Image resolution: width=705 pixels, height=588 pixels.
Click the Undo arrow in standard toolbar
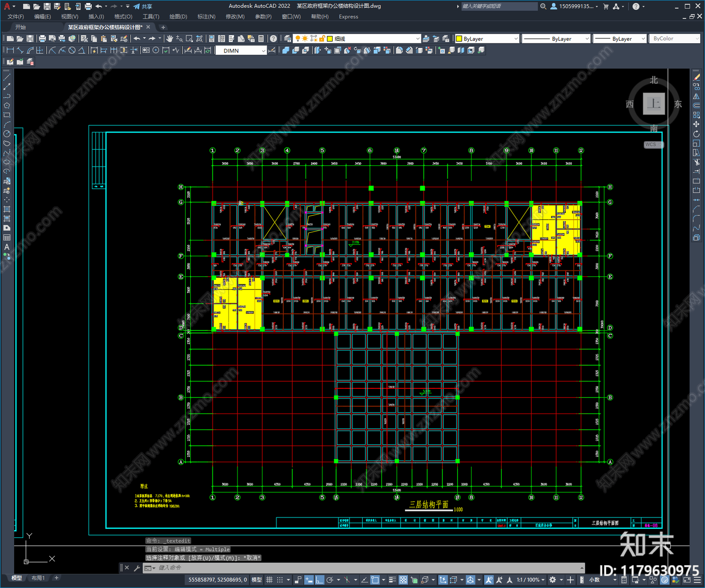[137, 39]
